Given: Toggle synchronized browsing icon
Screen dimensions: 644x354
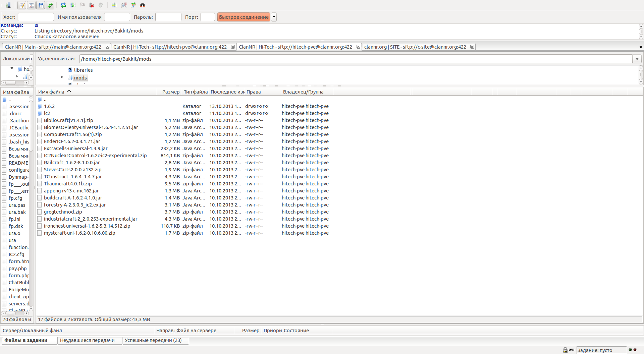Looking at the screenshot, I should 133,5.
